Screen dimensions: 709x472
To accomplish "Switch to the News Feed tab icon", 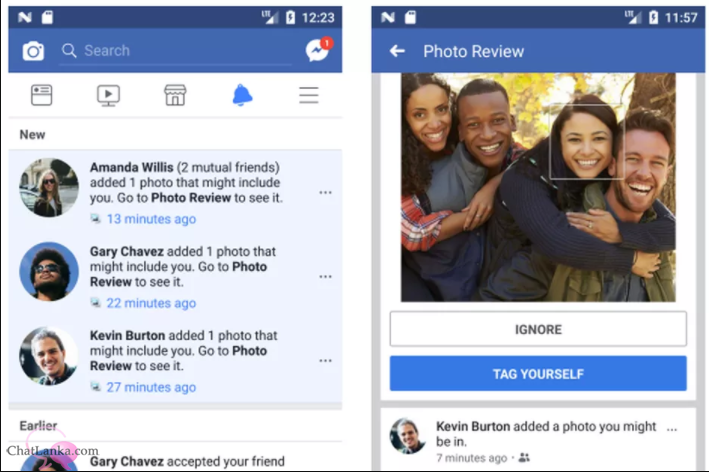I will tap(42, 95).
